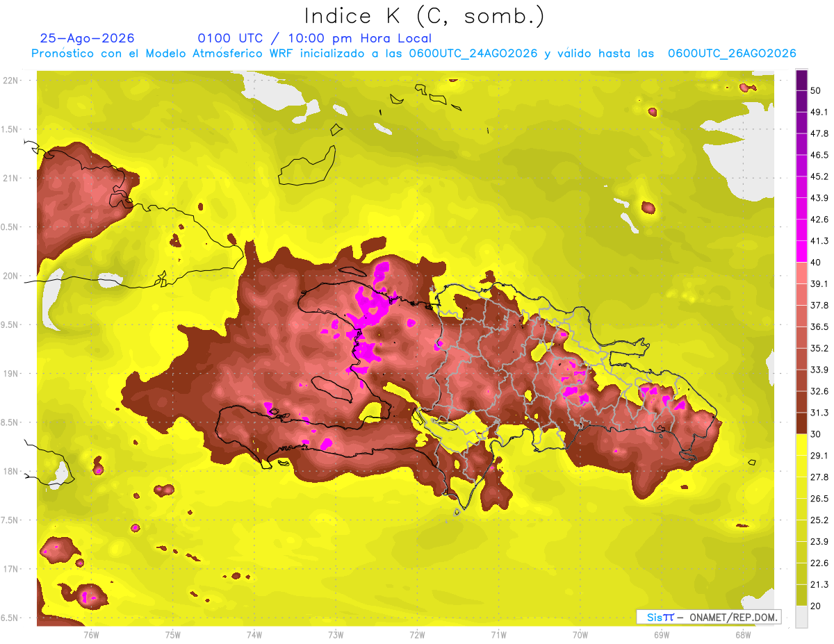The image size is (834, 644).
Task: Click the "ONAMET/REP.DOM." credit box
Action: coord(709,617)
